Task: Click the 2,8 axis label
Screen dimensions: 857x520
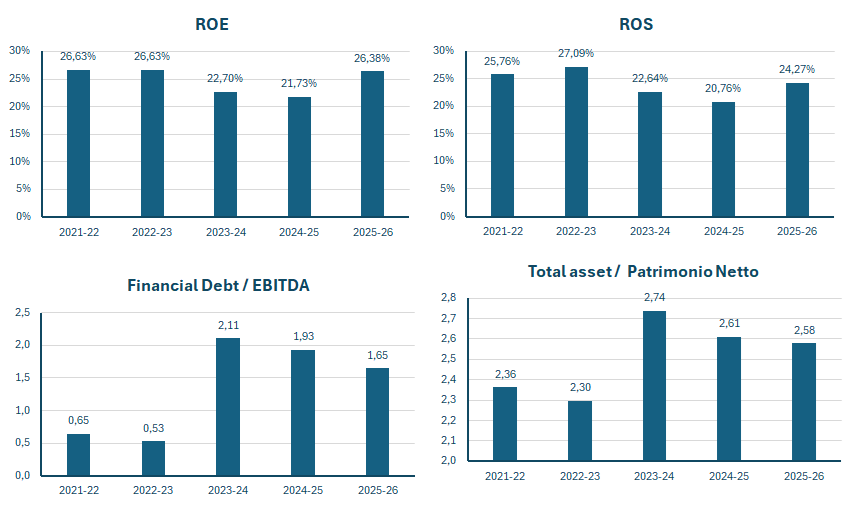Action: tap(448, 297)
